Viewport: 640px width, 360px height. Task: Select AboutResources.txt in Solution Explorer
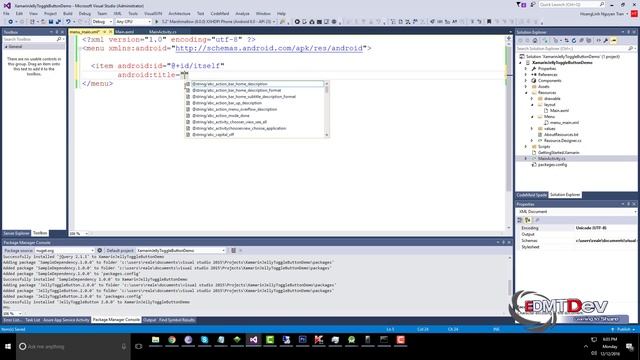coord(561,134)
